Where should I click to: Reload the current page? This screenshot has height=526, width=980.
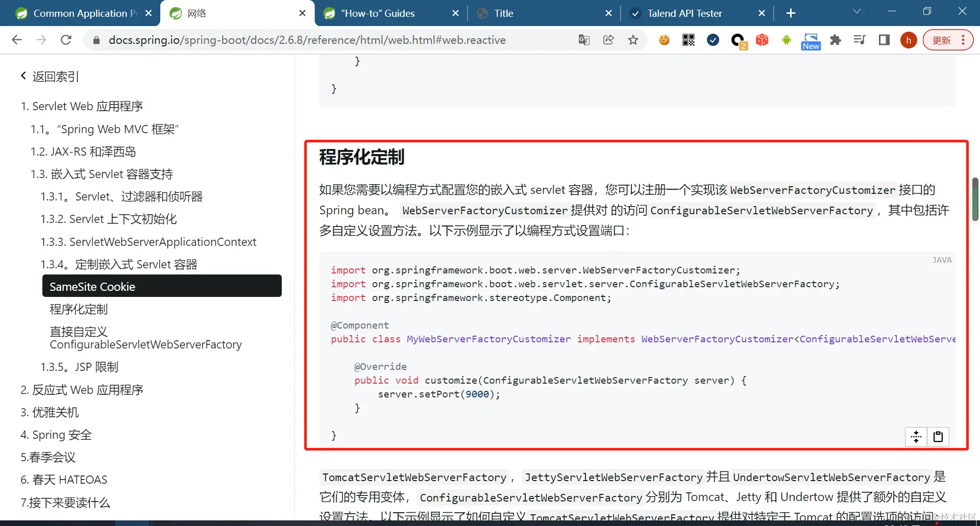point(66,40)
